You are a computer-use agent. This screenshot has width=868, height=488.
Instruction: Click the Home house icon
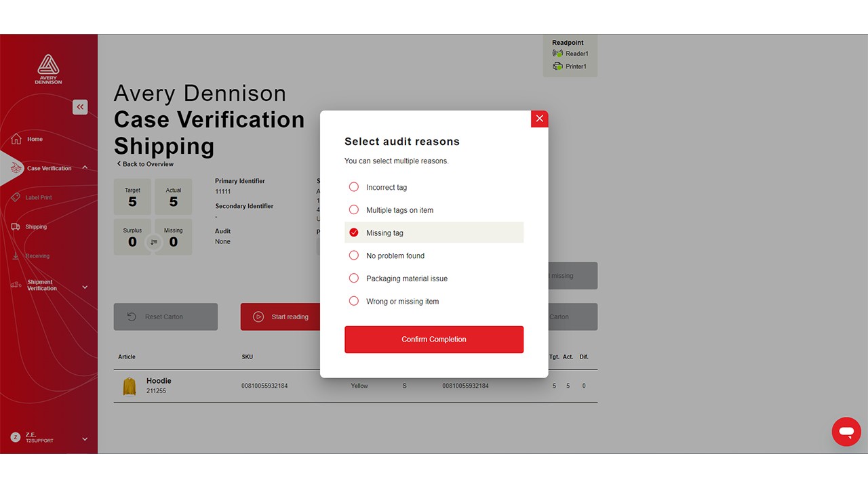pyautogui.click(x=16, y=139)
